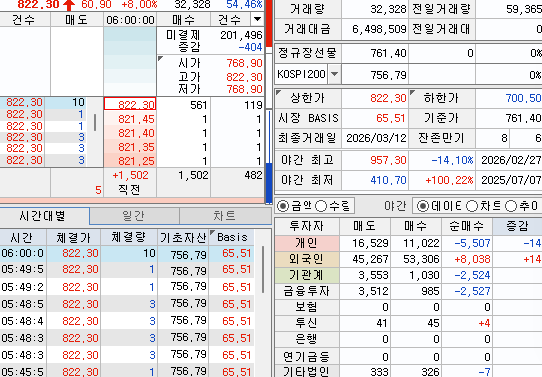Click the 미결제 open interest value 201,496

(x=241, y=35)
